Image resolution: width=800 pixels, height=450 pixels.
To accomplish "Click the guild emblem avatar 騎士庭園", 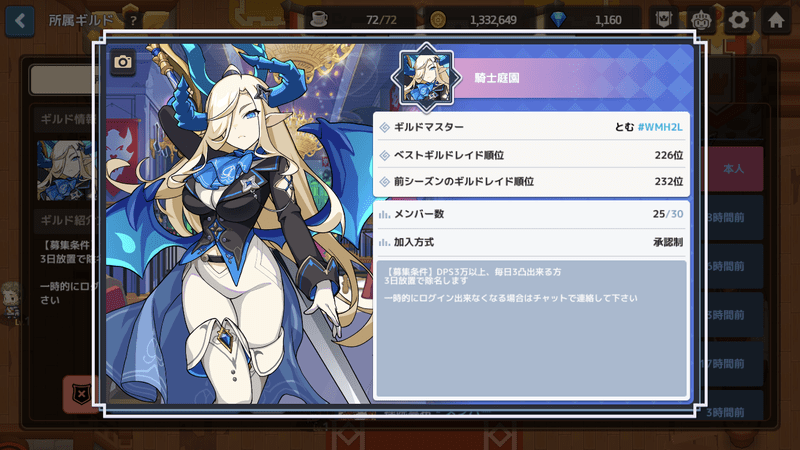I will tap(426, 78).
